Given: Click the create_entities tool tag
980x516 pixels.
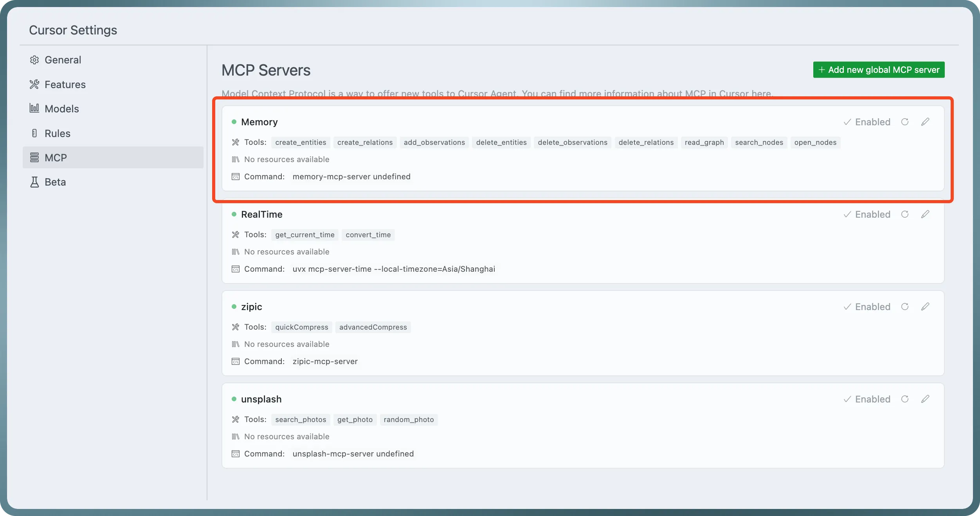Looking at the screenshot, I should coord(301,143).
